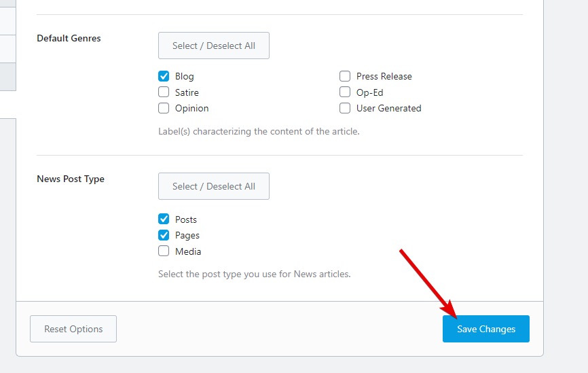Click the Default Genres section heading
The width and height of the screenshot is (588, 373).
click(x=69, y=39)
